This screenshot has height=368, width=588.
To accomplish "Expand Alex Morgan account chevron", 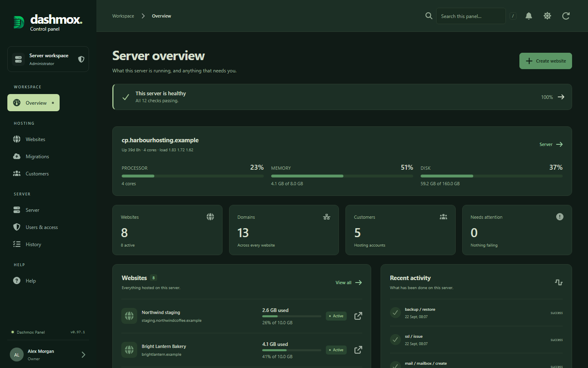I will click(x=83, y=355).
